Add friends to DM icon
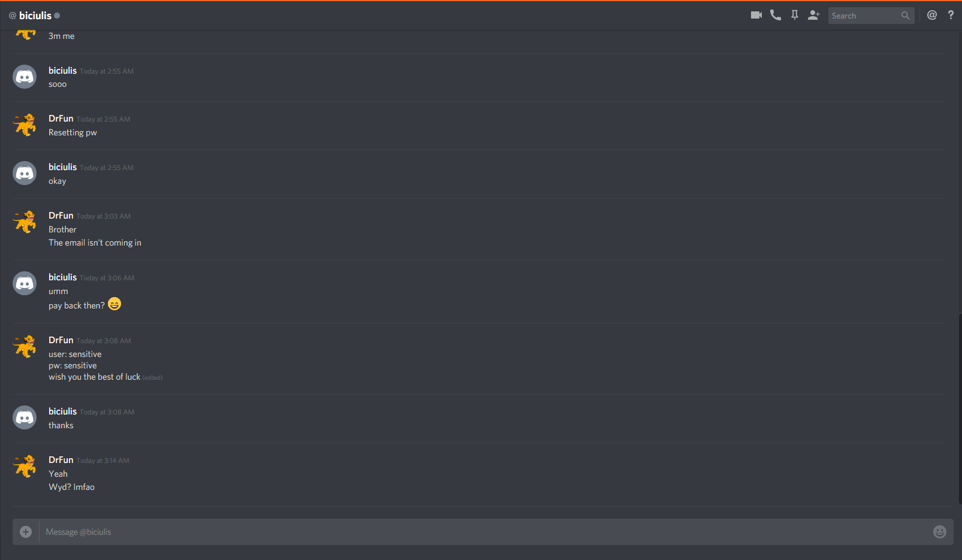This screenshot has height=560, width=962. [814, 15]
